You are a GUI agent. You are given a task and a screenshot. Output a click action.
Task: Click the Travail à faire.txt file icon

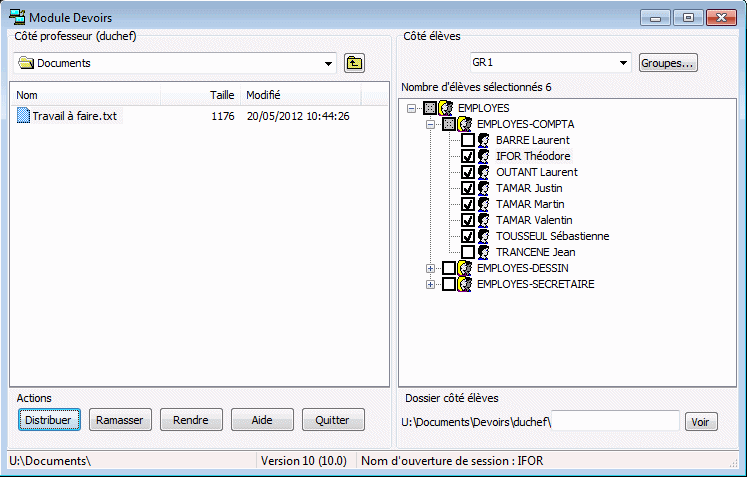coord(23,115)
